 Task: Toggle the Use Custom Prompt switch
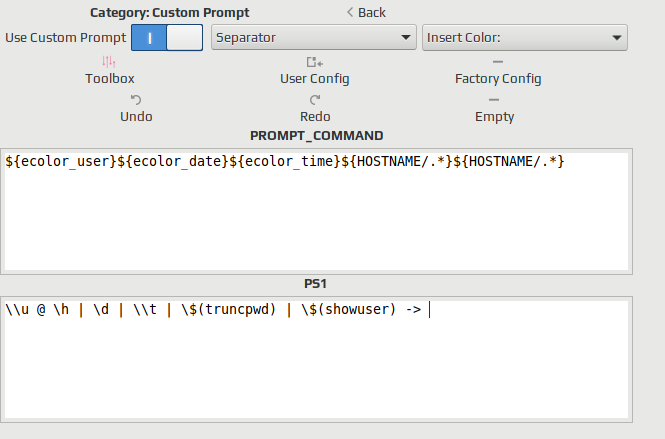(167, 37)
